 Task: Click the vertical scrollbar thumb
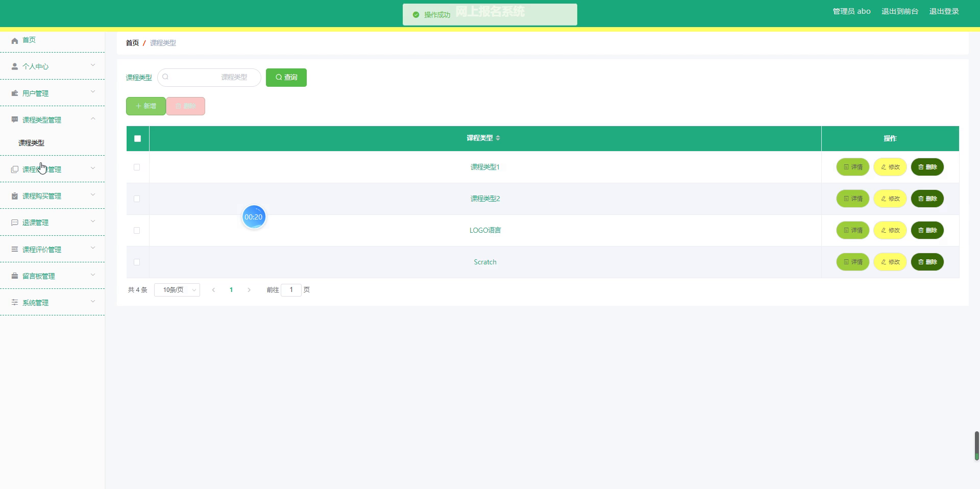pyautogui.click(x=977, y=446)
